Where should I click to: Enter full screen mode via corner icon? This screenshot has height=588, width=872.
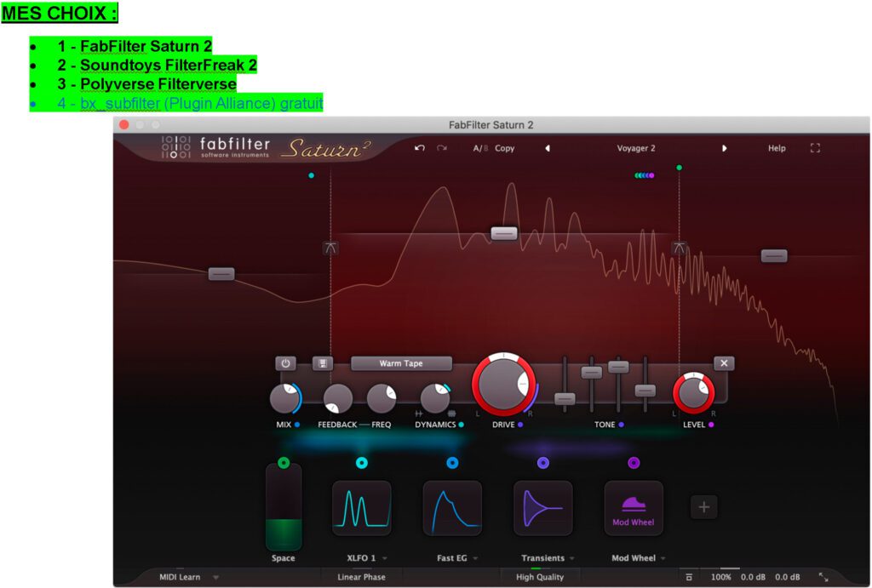[x=815, y=148]
